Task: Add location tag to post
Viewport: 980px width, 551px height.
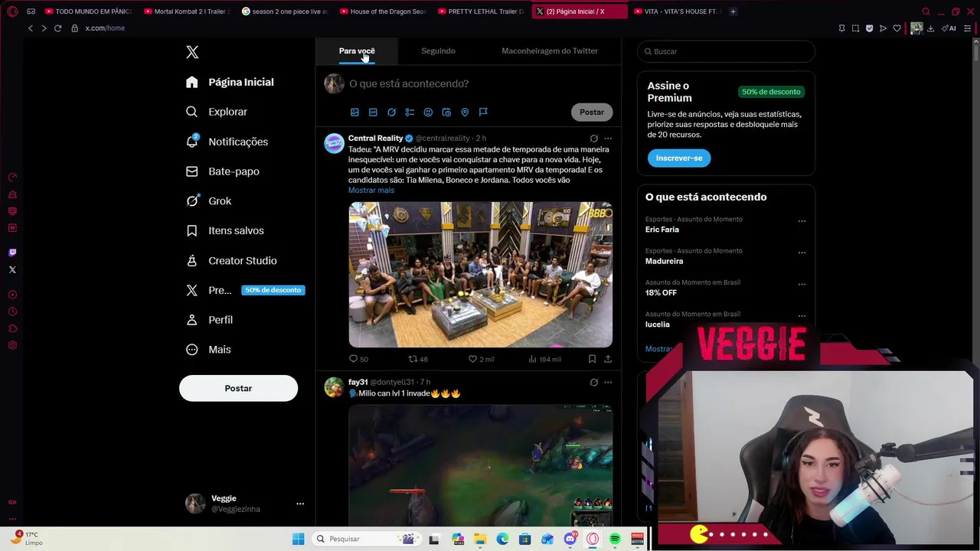Action: point(465,112)
